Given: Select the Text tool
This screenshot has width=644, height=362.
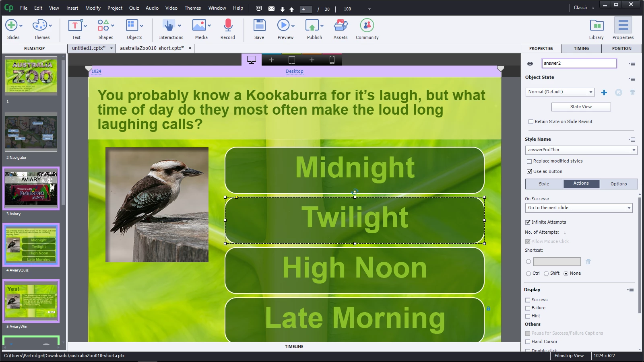Looking at the screenshot, I should pos(76,29).
